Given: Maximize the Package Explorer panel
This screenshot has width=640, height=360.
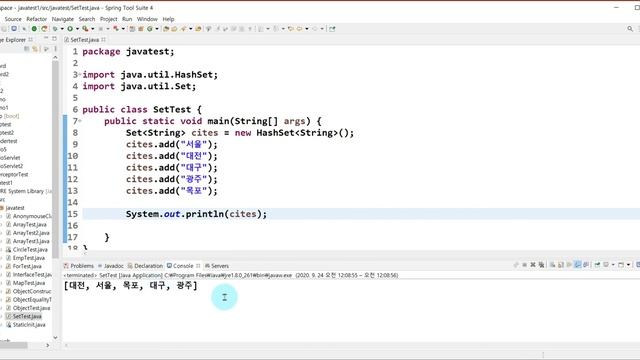Looking at the screenshot, I should point(54,38).
